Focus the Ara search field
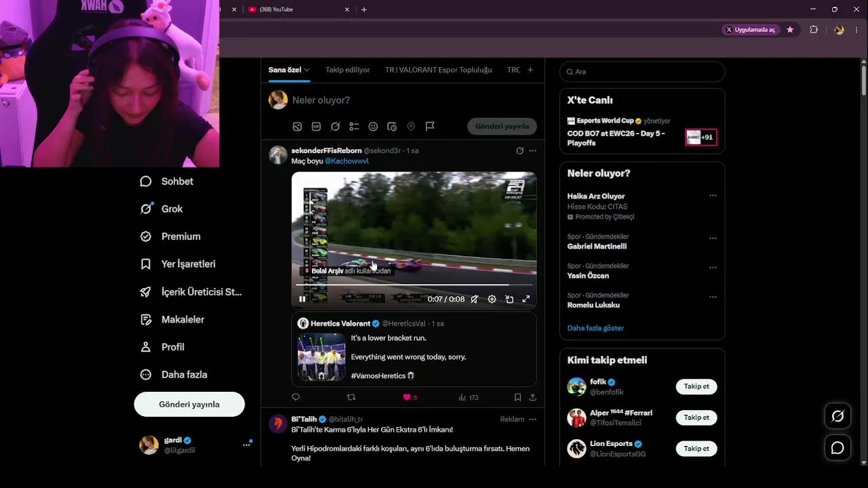 click(x=642, y=72)
